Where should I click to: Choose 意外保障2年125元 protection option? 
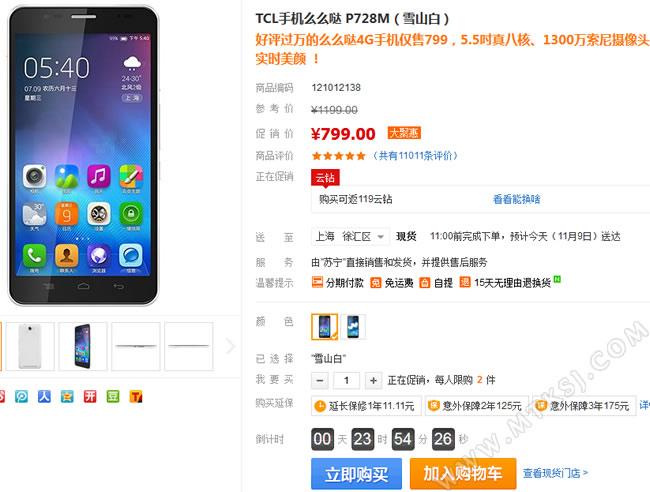click(x=476, y=406)
